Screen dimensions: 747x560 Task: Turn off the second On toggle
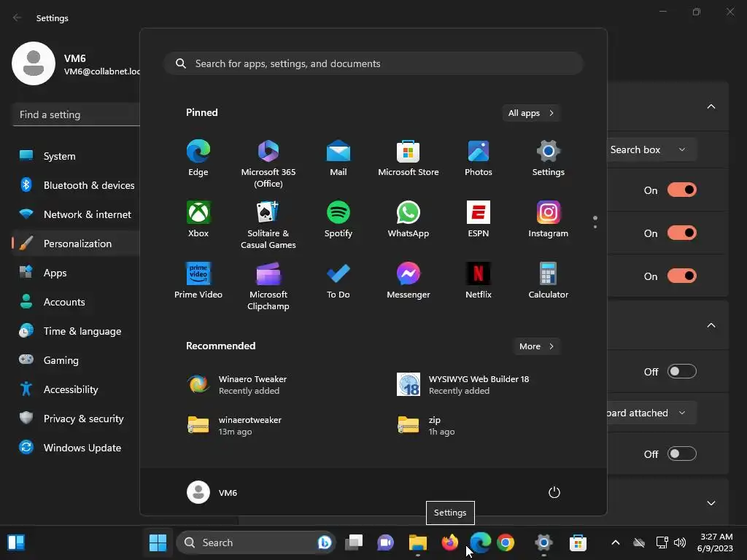point(682,233)
